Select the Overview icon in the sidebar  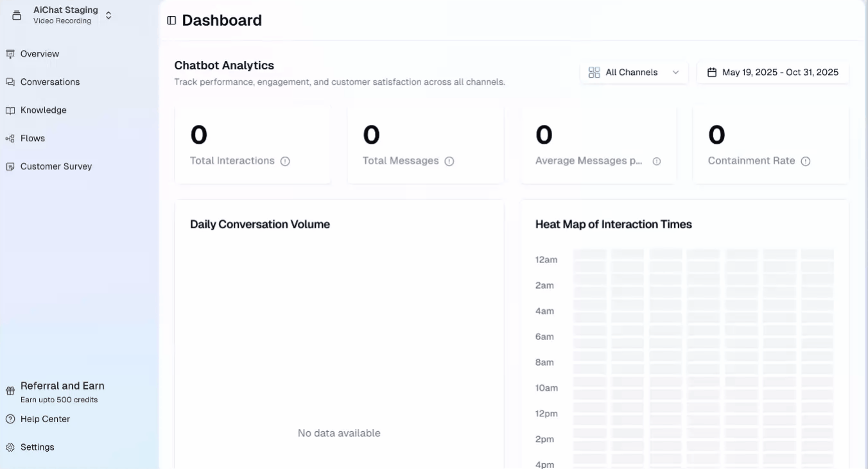pyautogui.click(x=10, y=54)
